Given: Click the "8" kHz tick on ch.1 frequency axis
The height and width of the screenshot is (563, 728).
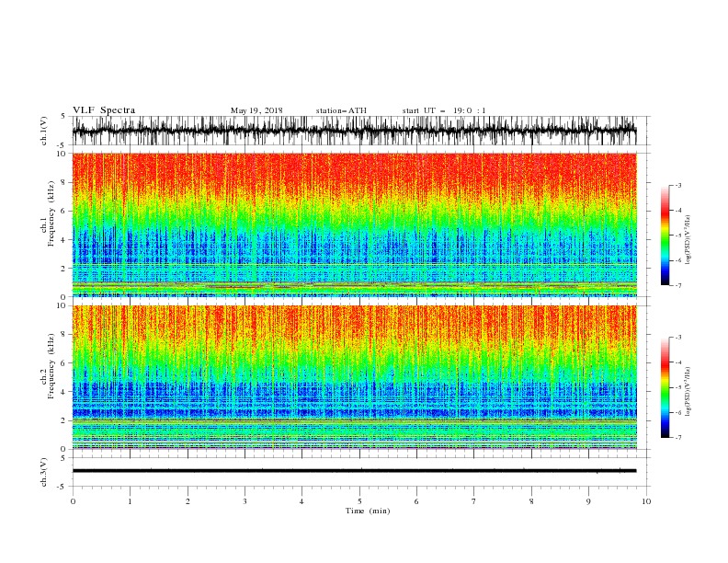Looking at the screenshot, I should point(63,182).
